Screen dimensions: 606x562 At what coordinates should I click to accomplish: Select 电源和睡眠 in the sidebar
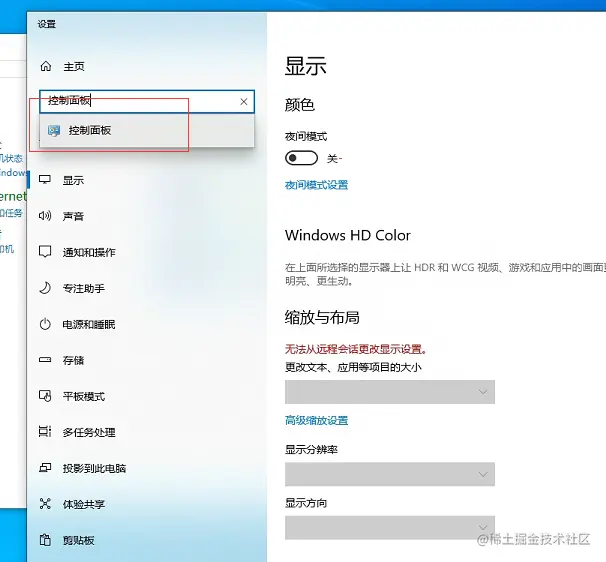[x=89, y=324]
